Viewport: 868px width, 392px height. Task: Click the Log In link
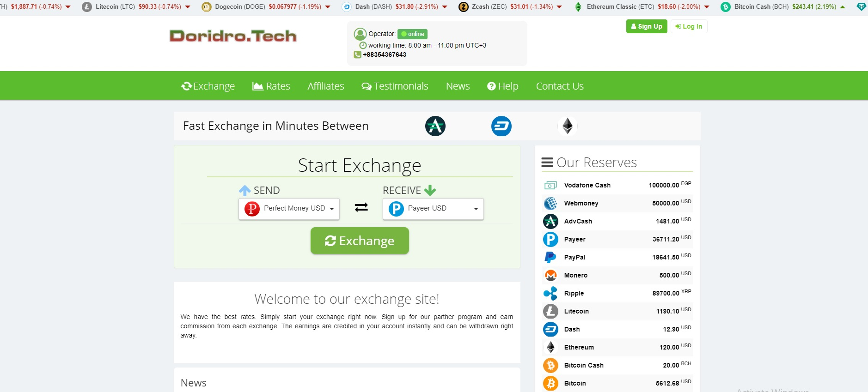[x=689, y=26]
